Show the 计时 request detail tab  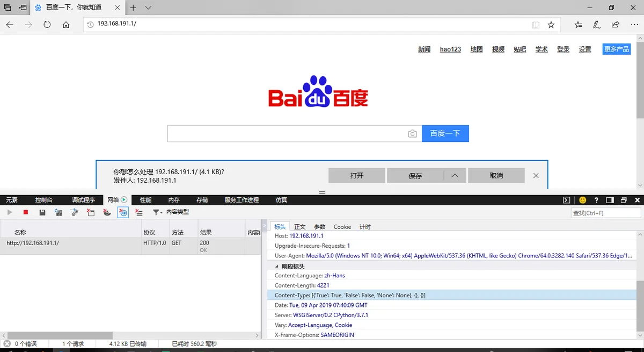click(365, 227)
